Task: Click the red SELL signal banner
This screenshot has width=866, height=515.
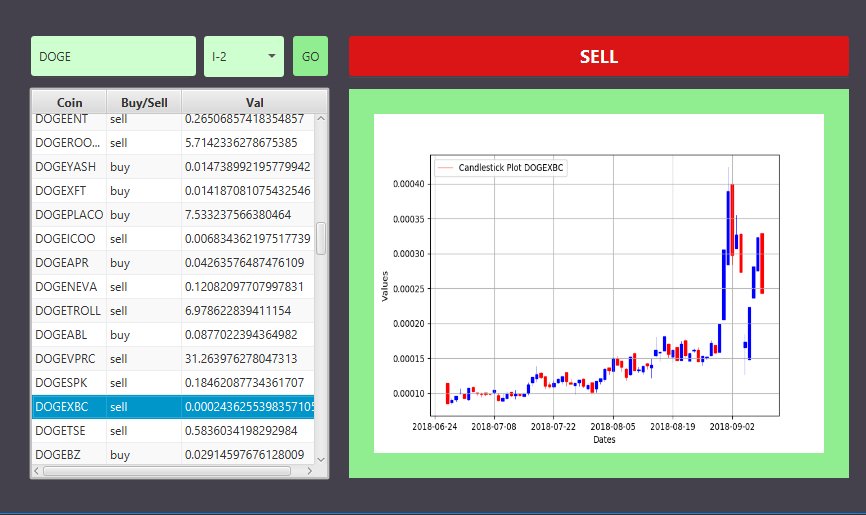Action: pyautogui.click(x=599, y=56)
